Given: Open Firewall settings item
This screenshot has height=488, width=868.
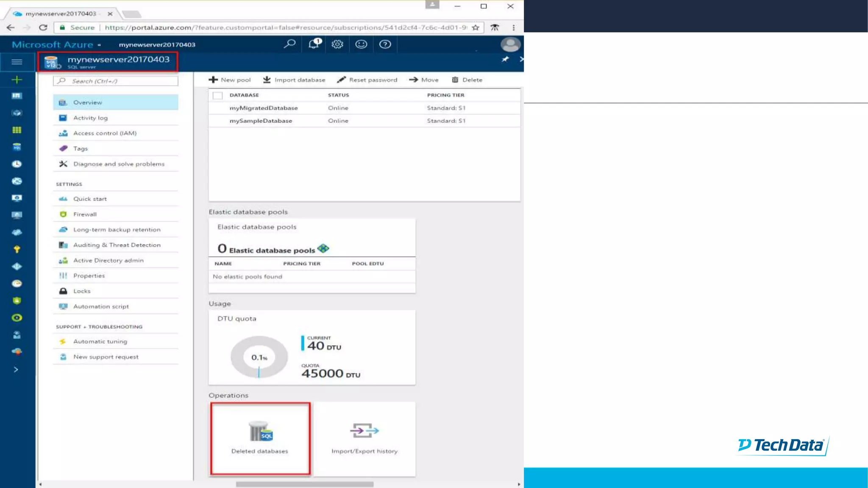Looking at the screenshot, I should pos(116,214).
